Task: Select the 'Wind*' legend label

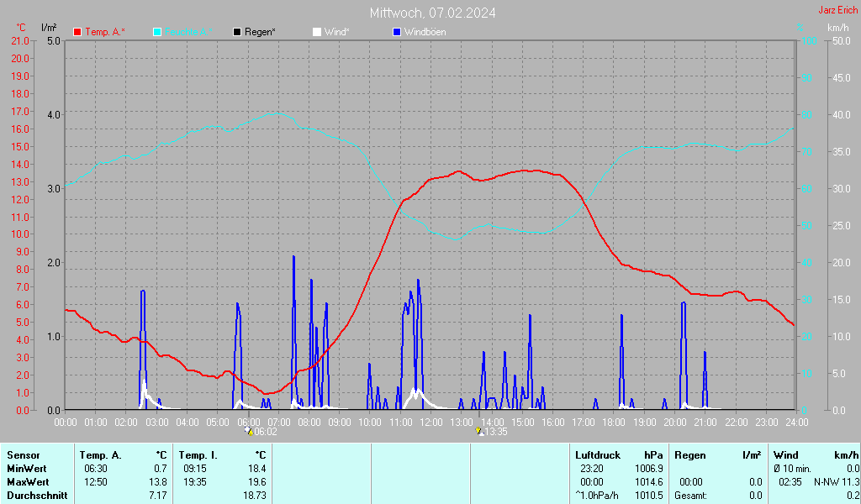Action: [x=336, y=33]
